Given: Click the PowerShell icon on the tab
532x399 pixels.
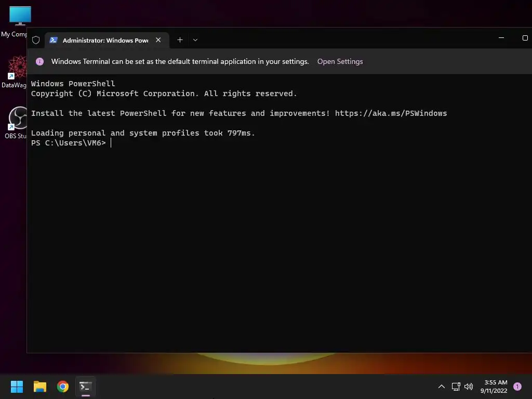Looking at the screenshot, I should pyautogui.click(x=54, y=40).
